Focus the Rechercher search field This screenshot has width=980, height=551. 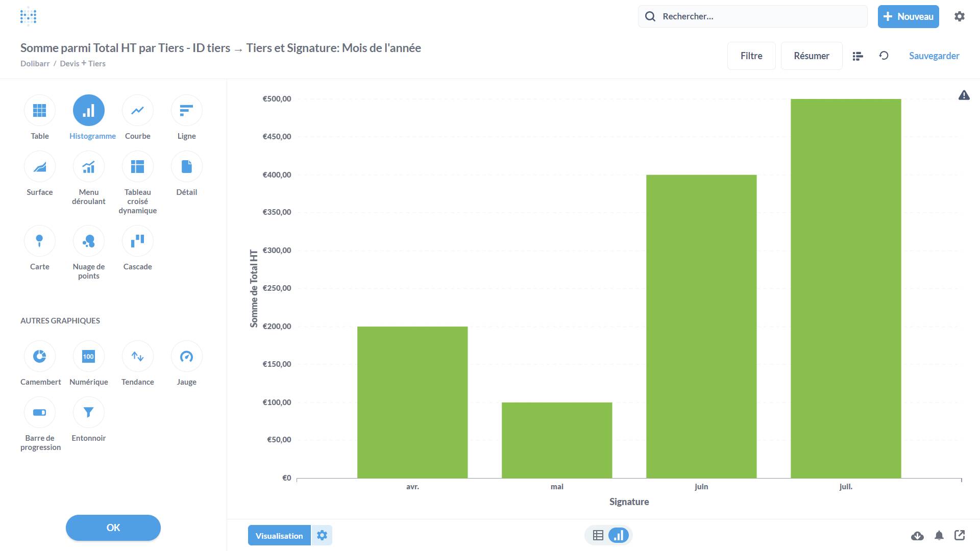pyautogui.click(x=753, y=16)
